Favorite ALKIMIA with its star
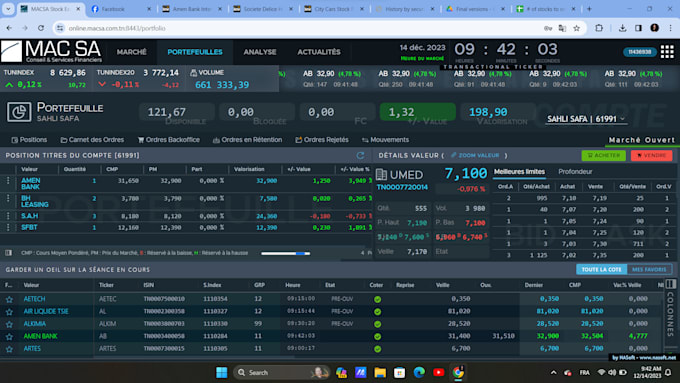 [9, 324]
